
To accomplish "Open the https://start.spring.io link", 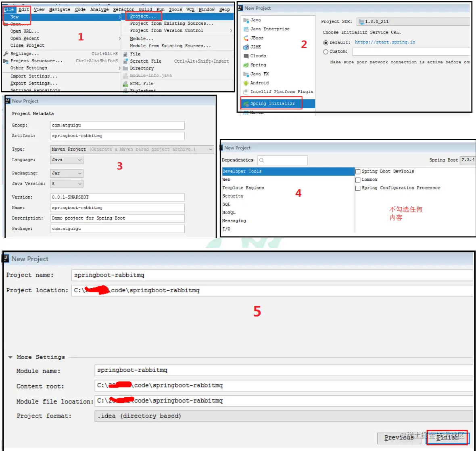I will pos(385,42).
